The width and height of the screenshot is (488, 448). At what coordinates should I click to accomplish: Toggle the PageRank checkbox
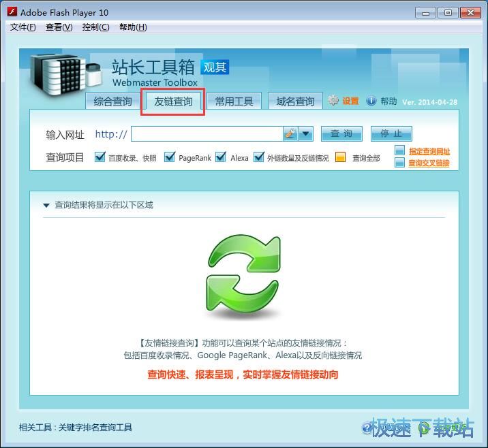point(170,157)
